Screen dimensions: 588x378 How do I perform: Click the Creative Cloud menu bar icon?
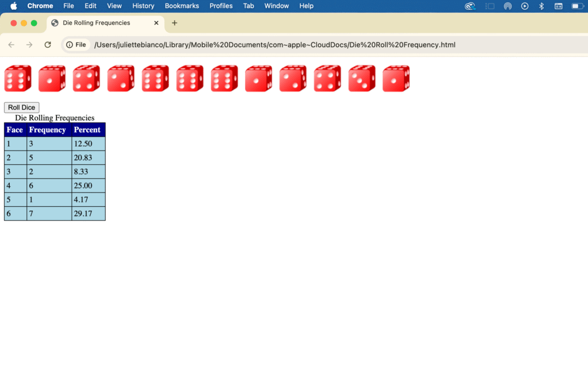pyautogui.click(x=470, y=6)
